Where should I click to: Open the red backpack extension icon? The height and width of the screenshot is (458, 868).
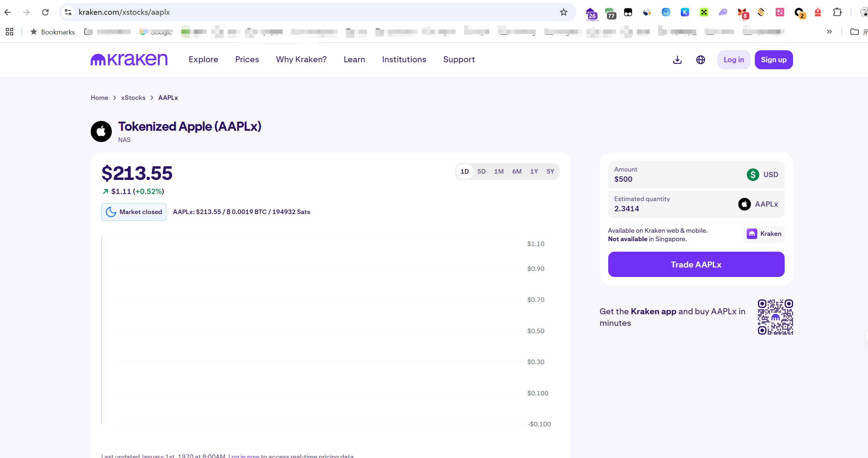click(818, 12)
